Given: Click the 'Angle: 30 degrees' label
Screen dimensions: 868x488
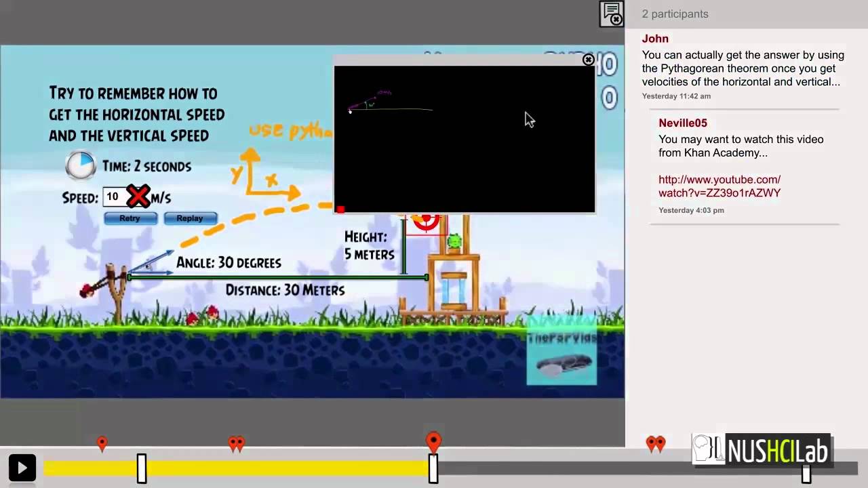Looking at the screenshot, I should point(229,262).
